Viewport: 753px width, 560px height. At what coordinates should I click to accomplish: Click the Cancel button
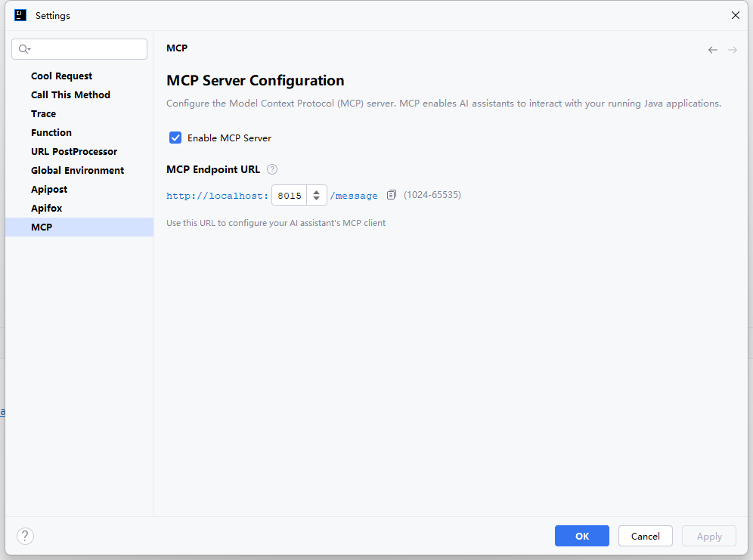tap(645, 536)
